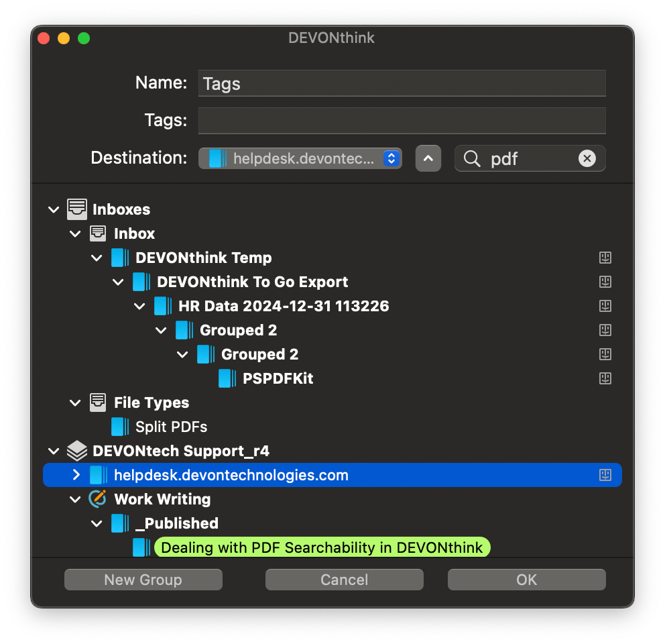The width and height of the screenshot is (665, 644).
Task: Click the destination folder icon in popup
Action: click(218, 158)
